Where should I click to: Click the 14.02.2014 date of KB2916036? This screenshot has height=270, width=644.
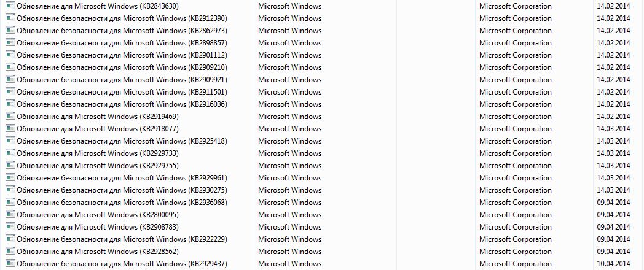[613, 104]
